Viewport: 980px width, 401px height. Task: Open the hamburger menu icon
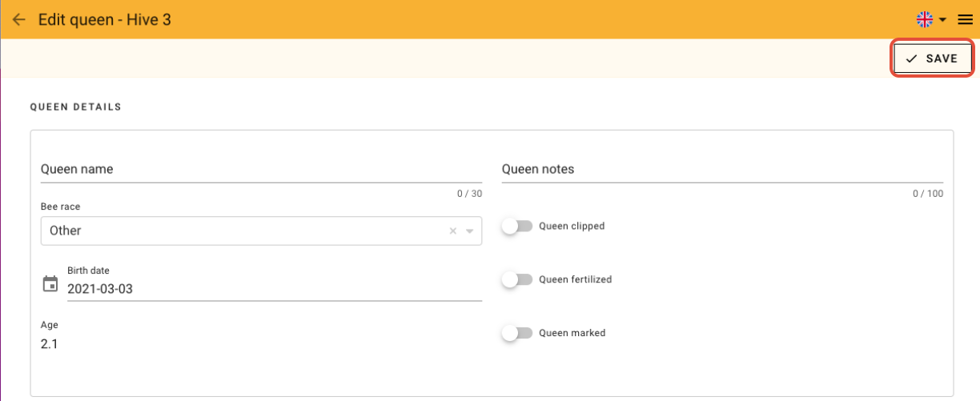965,19
